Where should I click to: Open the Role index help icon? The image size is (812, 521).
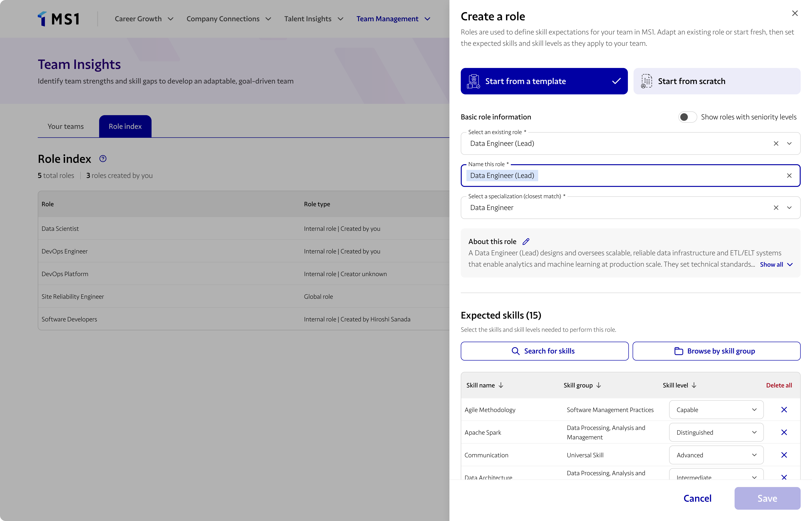click(x=103, y=159)
